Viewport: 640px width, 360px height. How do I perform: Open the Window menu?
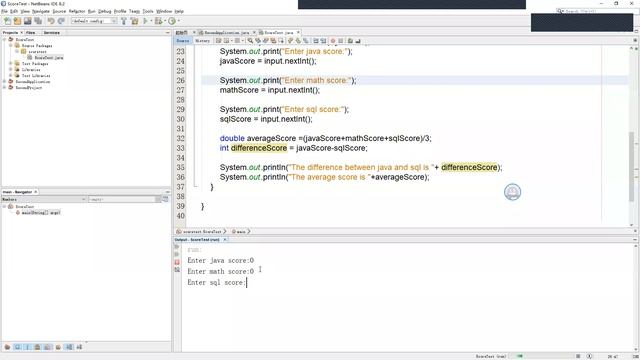pos(164,11)
